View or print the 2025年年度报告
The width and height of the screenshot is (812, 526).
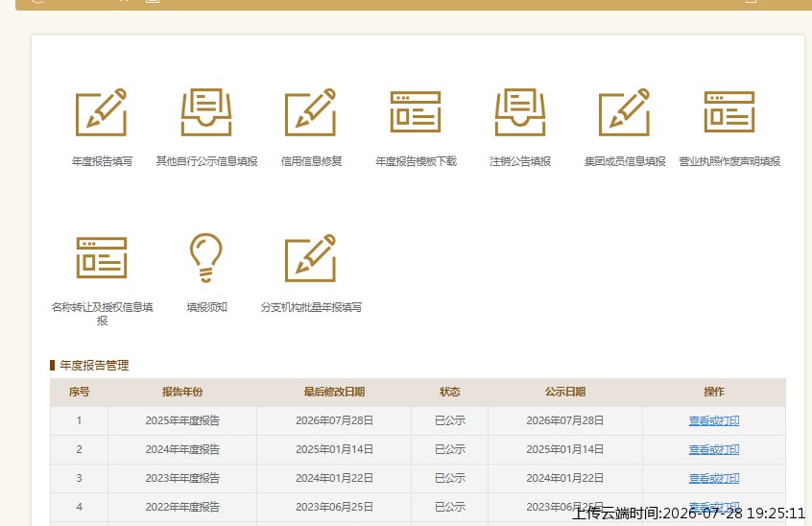713,421
